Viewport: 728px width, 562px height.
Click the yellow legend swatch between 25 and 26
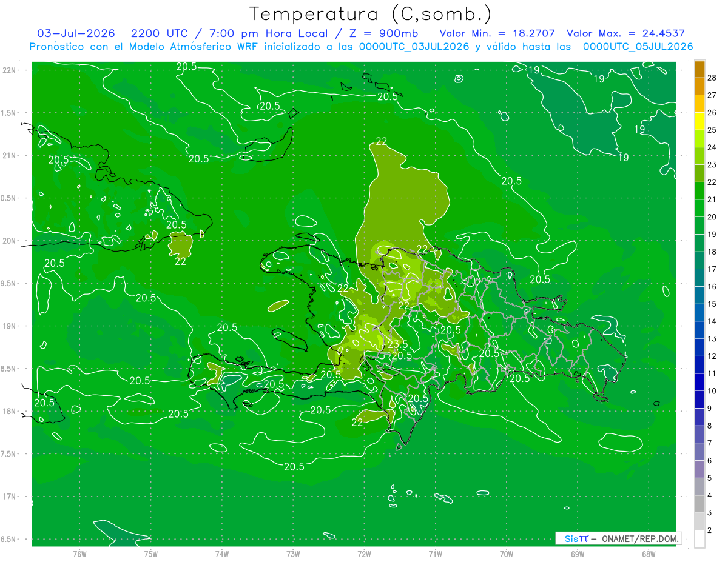tap(699, 121)
